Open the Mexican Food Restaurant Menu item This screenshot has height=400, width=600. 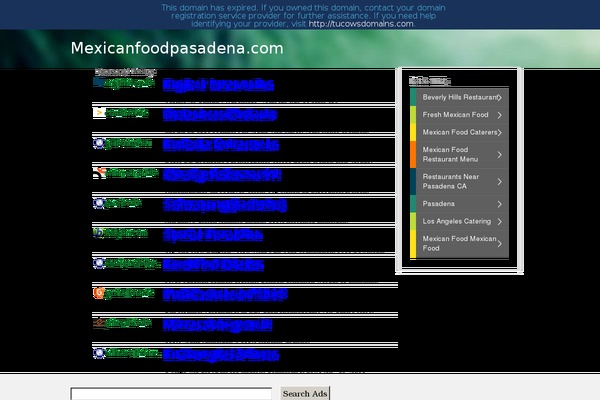click(x=455, y=154)
